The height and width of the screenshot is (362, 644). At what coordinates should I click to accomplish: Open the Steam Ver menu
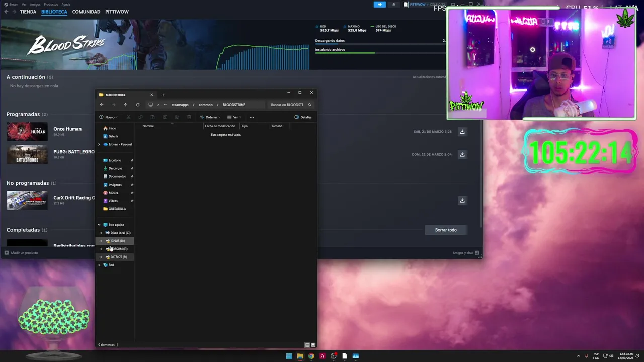[24, 4]
